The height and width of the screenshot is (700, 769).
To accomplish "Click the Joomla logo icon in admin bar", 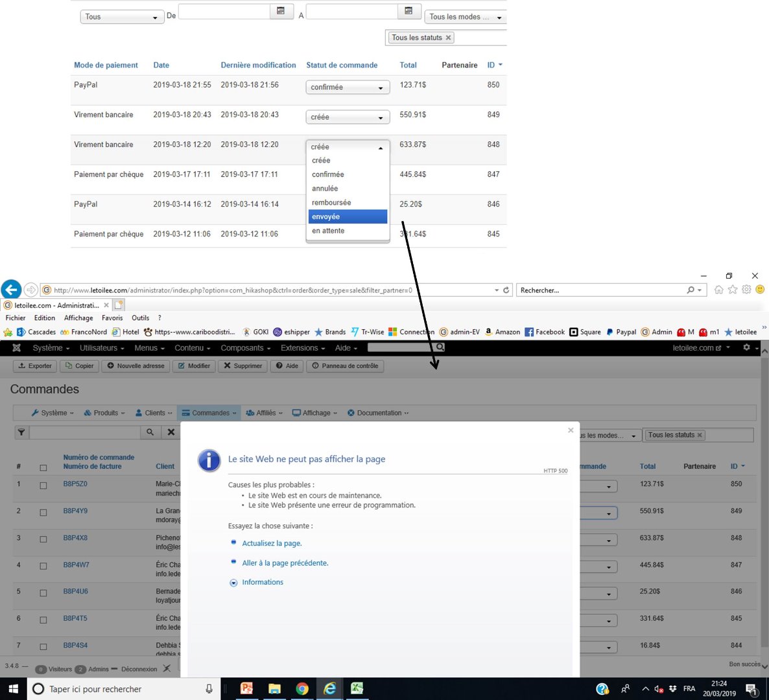I will 17,347.
